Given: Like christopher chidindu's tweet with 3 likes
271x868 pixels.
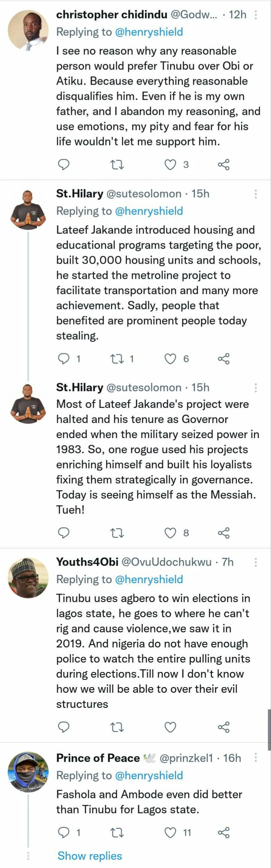Looking at the screenshot, I should 170,165.
